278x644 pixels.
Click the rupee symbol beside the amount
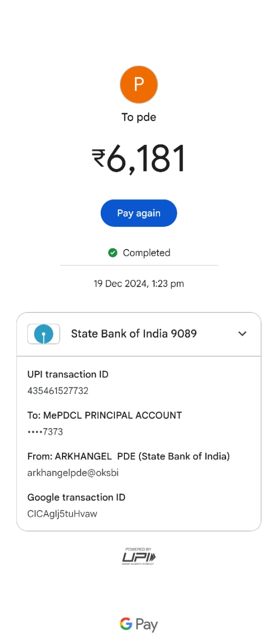[x=99, y=158]
